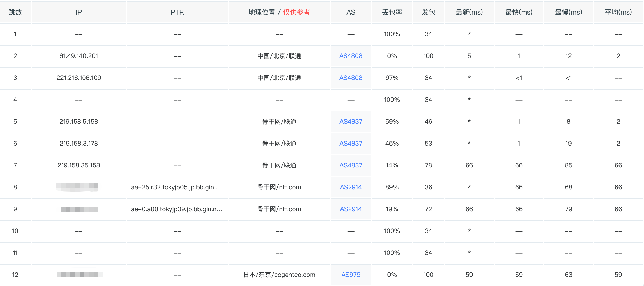Click PTR ae-25.r32.tokyjp05 entry

176,187
